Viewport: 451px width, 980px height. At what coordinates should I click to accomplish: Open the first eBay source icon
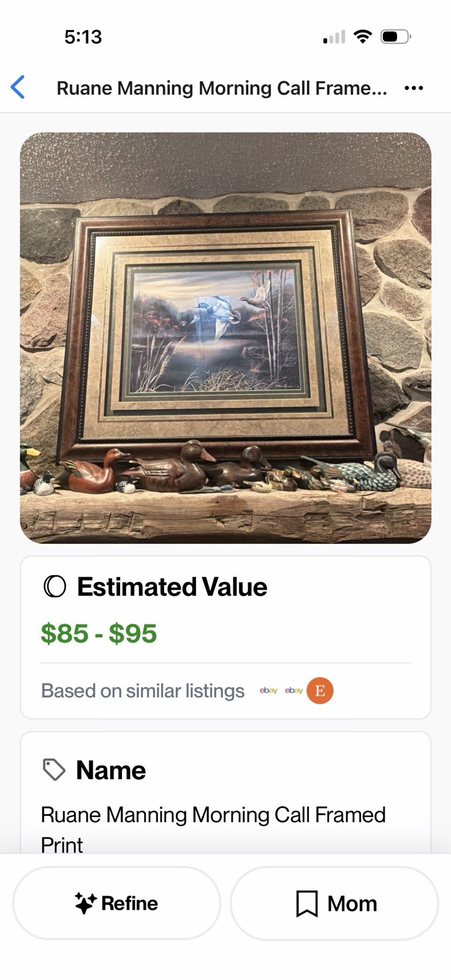point(268,691)
